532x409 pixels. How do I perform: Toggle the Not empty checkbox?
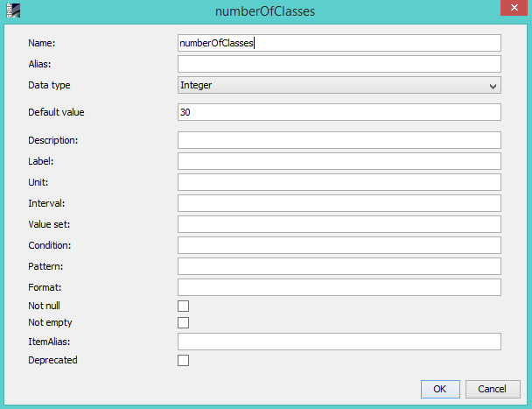coord(183,322)
